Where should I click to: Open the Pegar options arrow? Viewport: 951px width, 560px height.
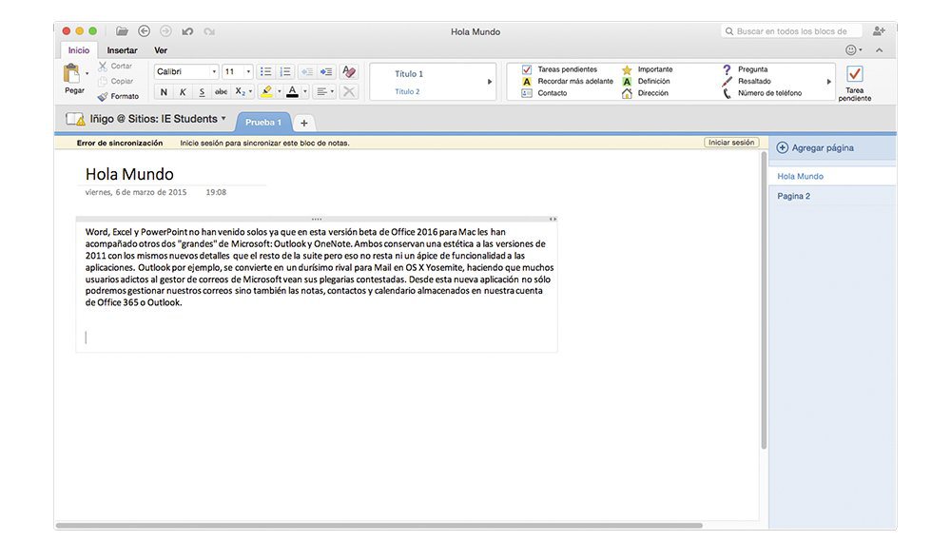[x=87, y=73]
